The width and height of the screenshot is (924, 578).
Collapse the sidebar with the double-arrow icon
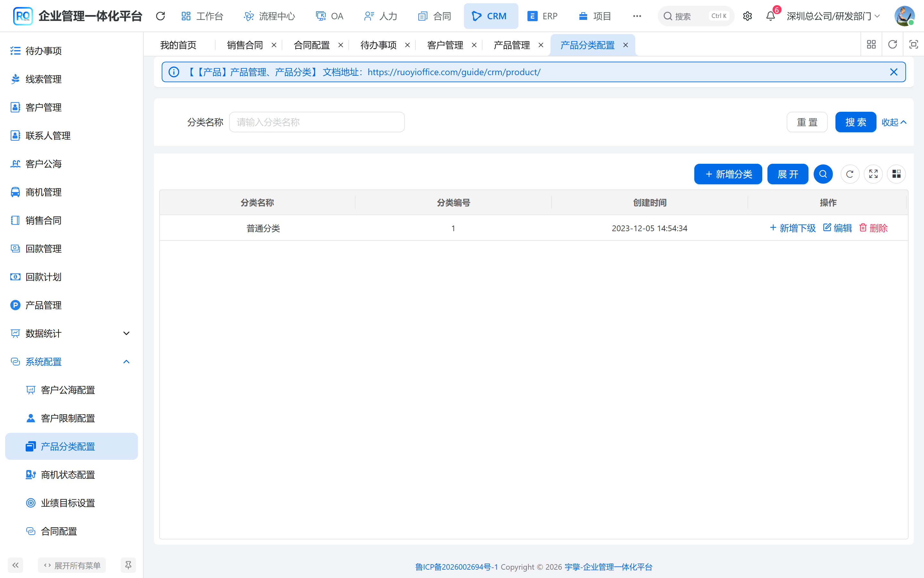(15, 565)
